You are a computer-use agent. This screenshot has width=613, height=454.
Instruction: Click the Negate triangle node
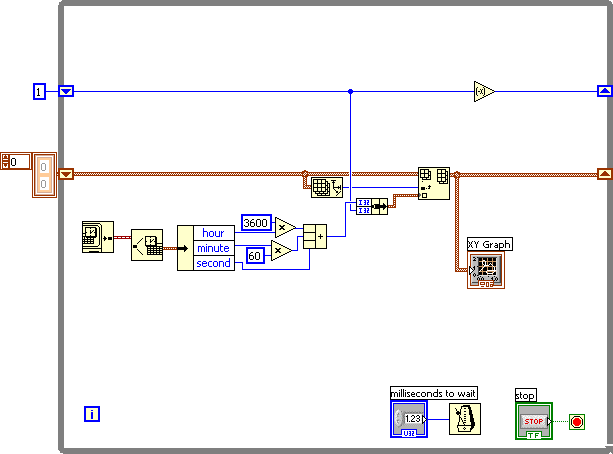(x=484, y=92)
